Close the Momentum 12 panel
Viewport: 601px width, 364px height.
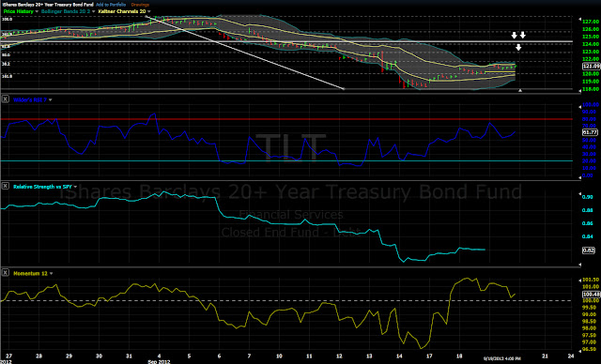pyautogui.click(x=5, y=273)
